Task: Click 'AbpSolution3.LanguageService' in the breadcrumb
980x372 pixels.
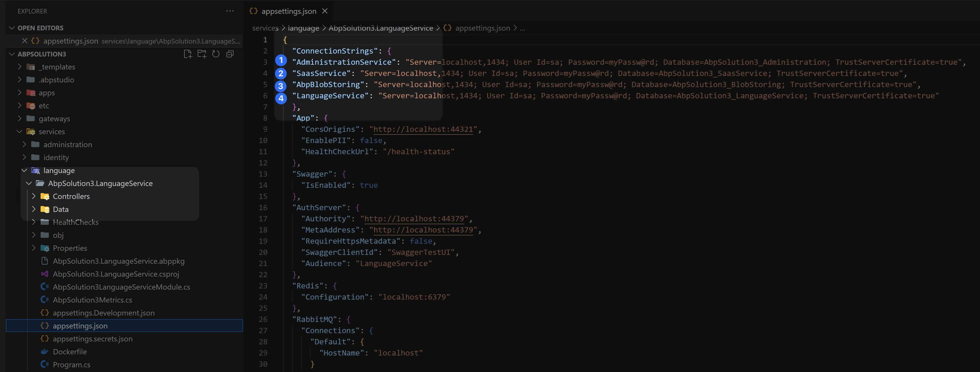Action: pyautogui.click(x=380, y=28)
